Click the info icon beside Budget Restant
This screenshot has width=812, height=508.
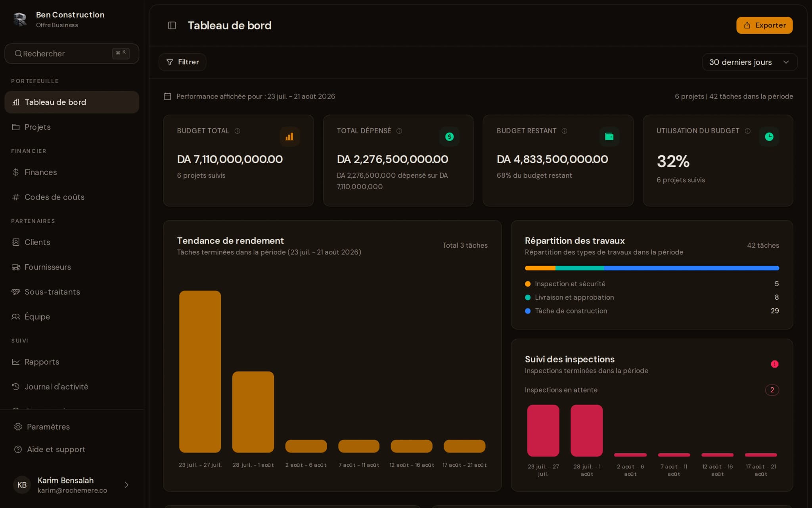coord(564,131)
